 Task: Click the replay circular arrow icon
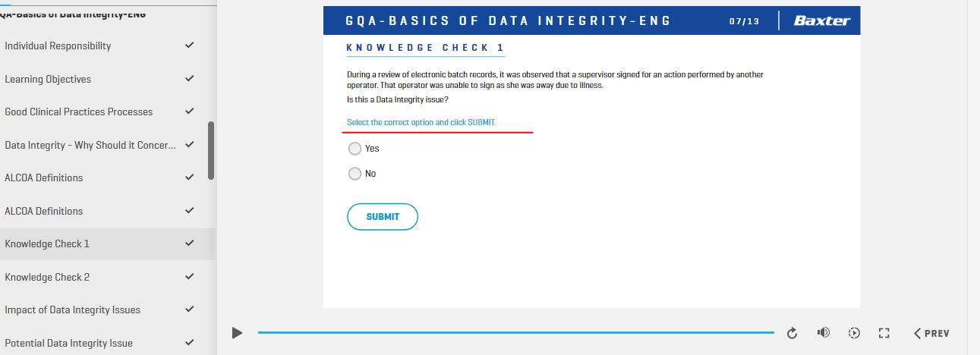[792, 333]
